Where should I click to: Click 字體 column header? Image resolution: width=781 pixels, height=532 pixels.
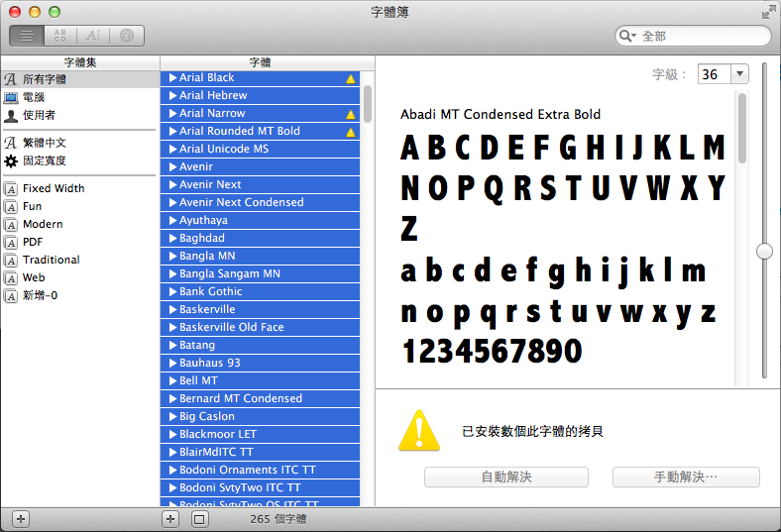[260, 62]
